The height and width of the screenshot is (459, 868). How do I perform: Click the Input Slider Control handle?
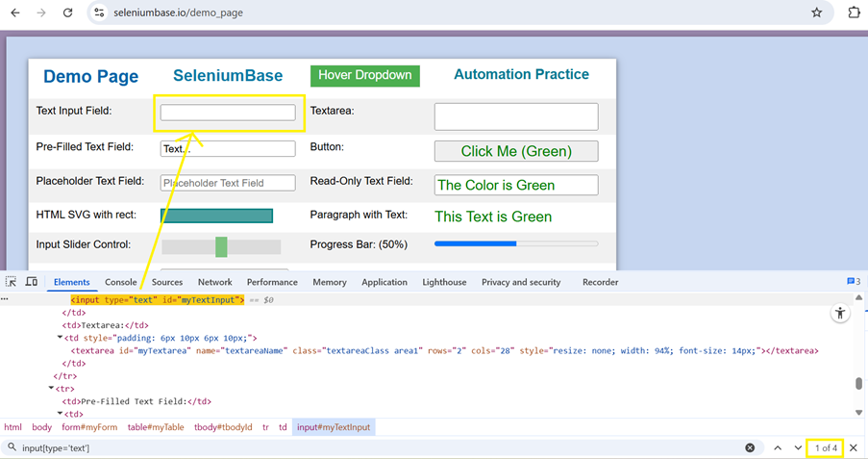221,246
